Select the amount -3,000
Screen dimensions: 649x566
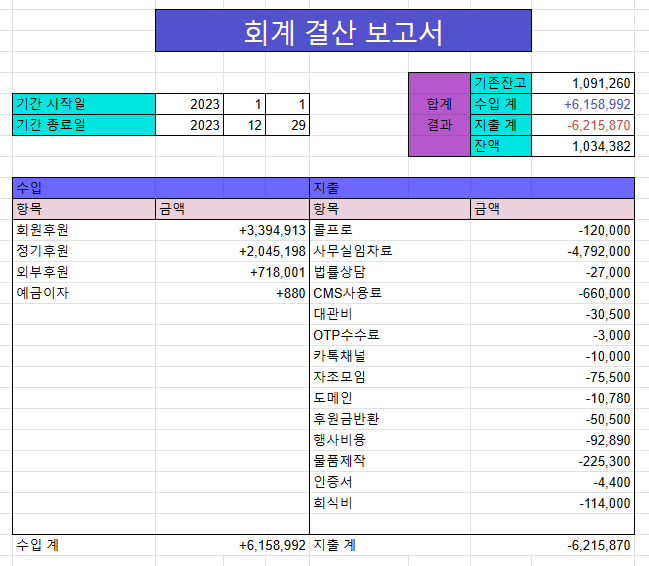(552, 335)
